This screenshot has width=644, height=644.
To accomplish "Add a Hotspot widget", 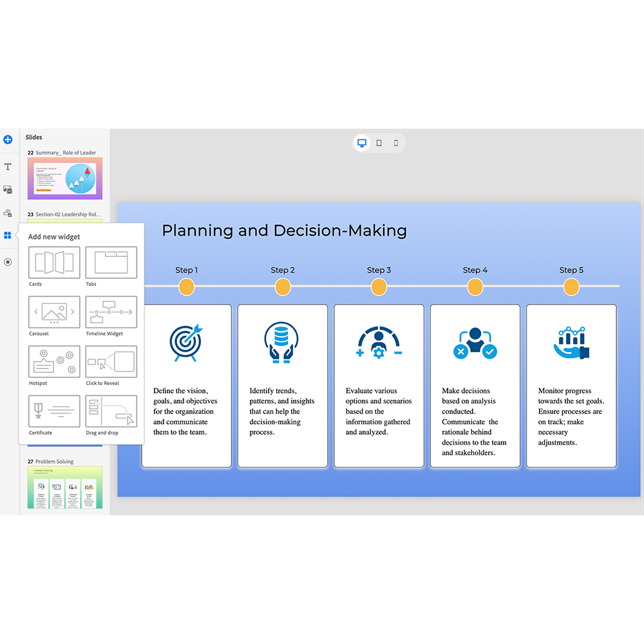I will pyautogui.click(x=55, y=362).
